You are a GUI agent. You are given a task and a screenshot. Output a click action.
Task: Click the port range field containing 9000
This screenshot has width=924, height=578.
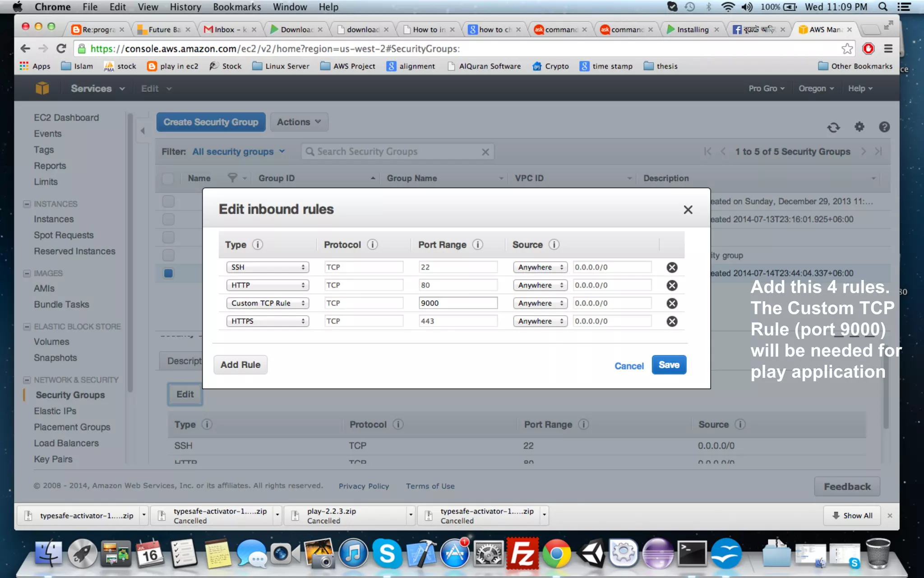point(457,303)
